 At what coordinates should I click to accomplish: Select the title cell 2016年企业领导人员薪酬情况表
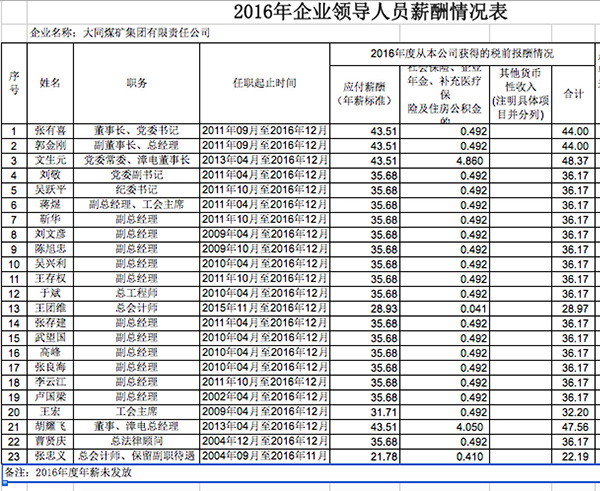point(370,12)
